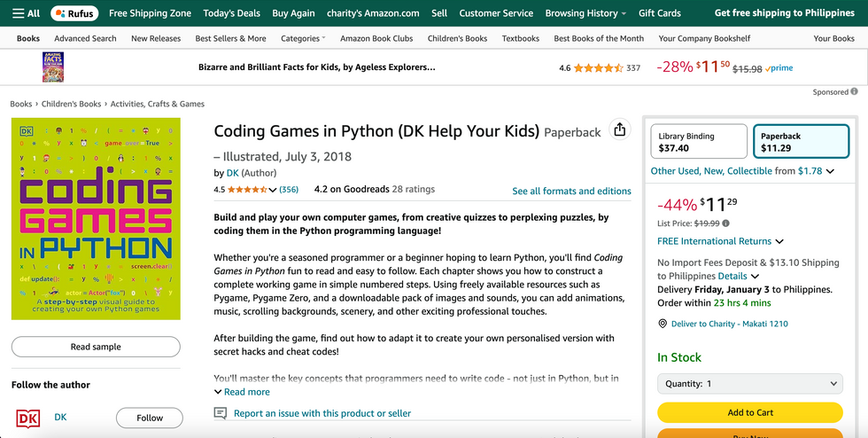Screen dimensions: 868x438
Task: Open the Rufus assistant
Action: (74, 13)
